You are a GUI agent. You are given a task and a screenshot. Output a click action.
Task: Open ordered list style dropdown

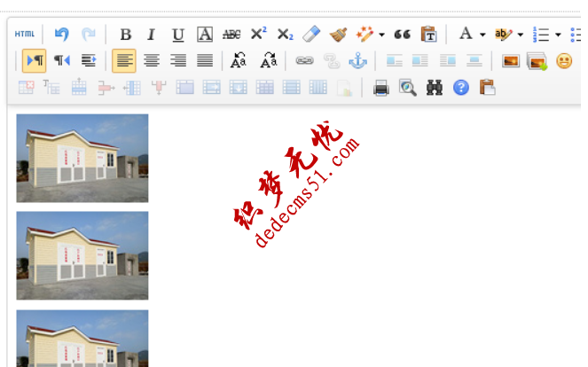(558, 35)
